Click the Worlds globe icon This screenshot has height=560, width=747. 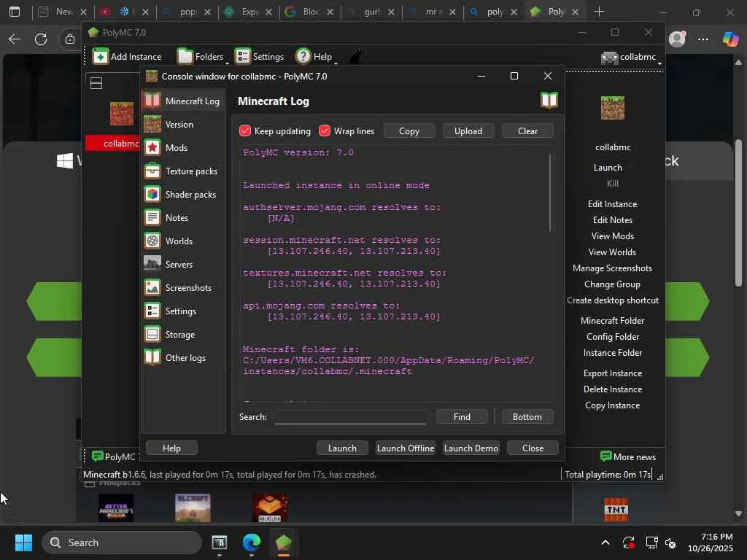152,241
